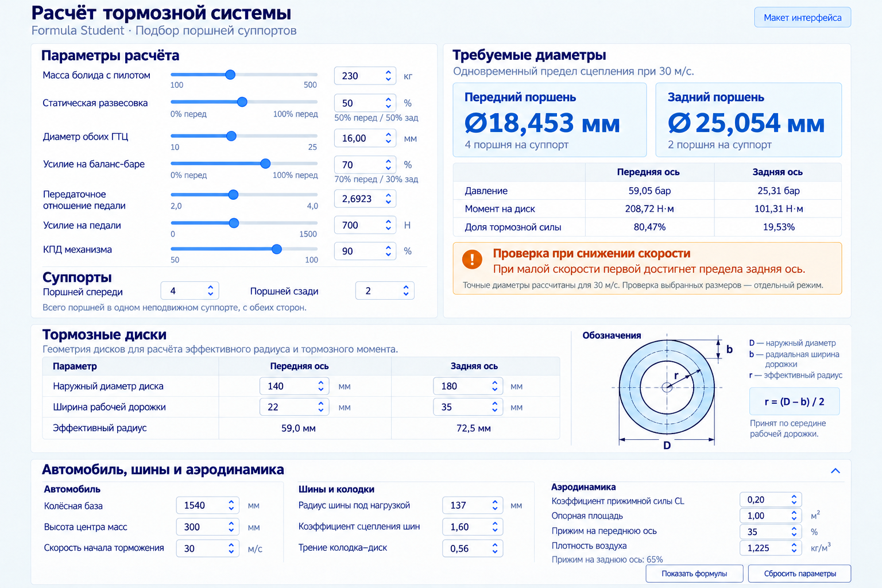882x588 pixels.
Task: Click the balance bar field showing 70
Action: 365,165
